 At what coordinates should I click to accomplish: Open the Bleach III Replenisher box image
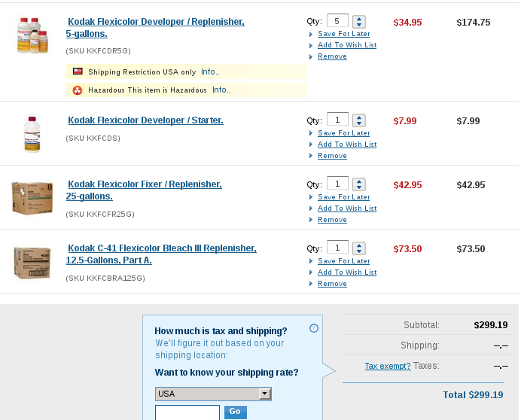click(32, 263)
